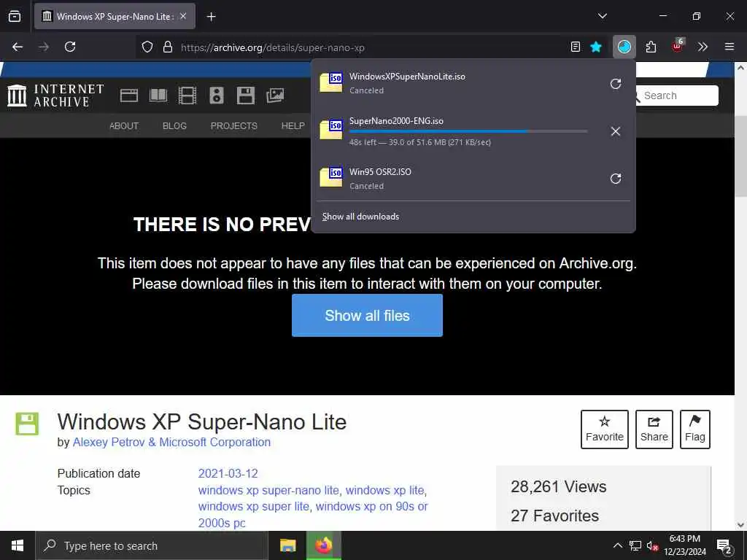This screenshot has width=747, height=560.
Task: Close the Windows XP Super-Nano Lite tab
Action: pos(183,16)
